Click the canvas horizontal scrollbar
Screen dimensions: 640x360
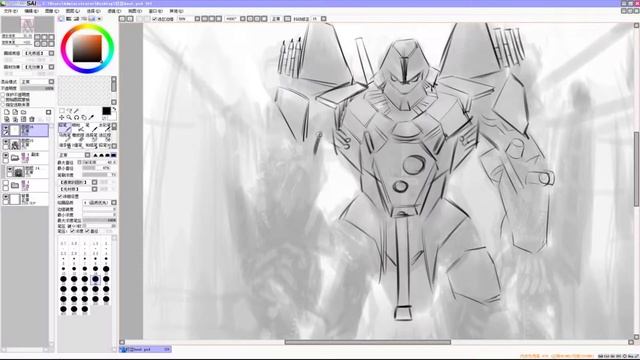click(x=367, y=342)
